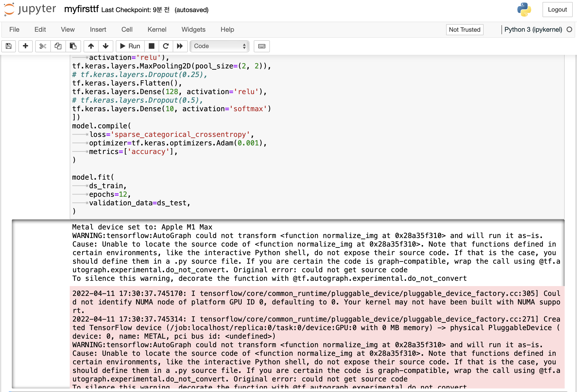The height and width of the screenshot is (392, 577).
Task: Interrupt the kernel with the stop icon
Action: [x=151, y=46]
